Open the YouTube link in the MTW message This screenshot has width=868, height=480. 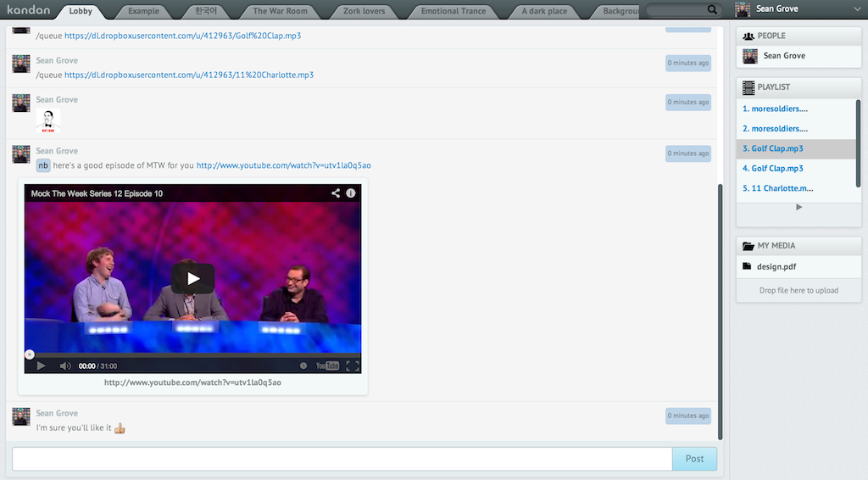coord(283,165)
